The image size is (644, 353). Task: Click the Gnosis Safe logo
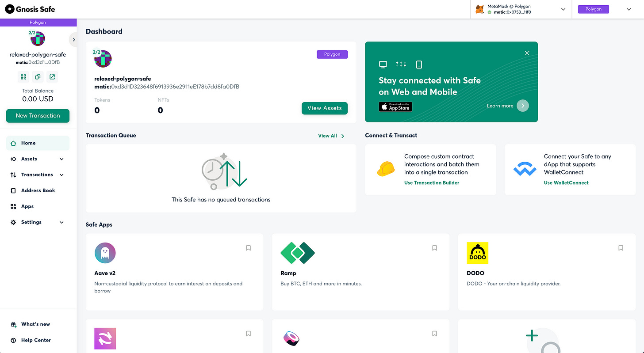pyautogui.click(x=30, y=9)
